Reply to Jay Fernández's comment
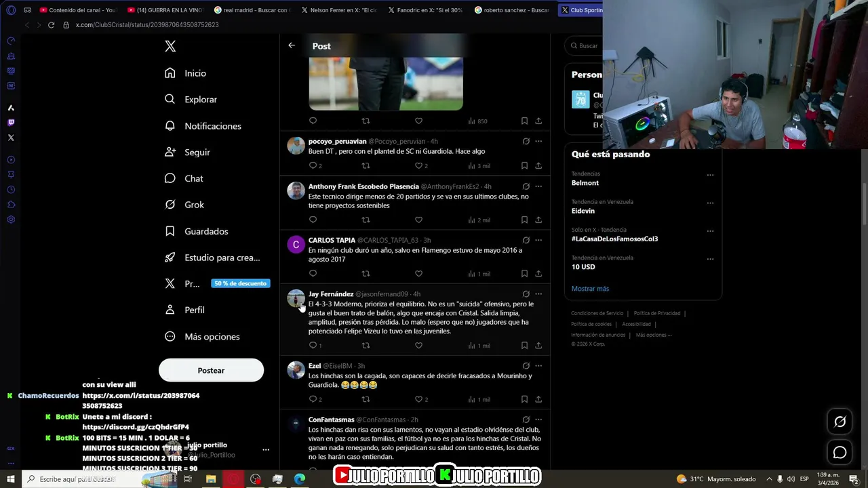The image size is (868, 488). (x=313, y=346)
